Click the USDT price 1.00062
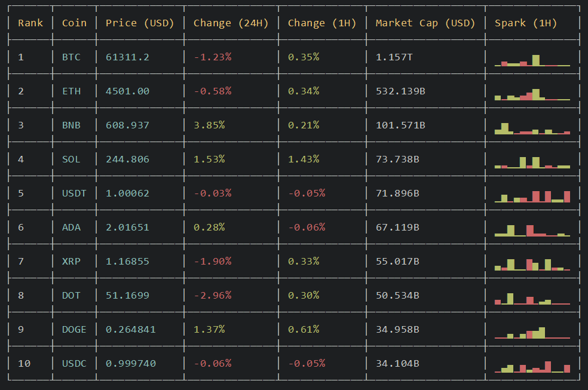The image size is (588, 390). (x=127, y=194)
